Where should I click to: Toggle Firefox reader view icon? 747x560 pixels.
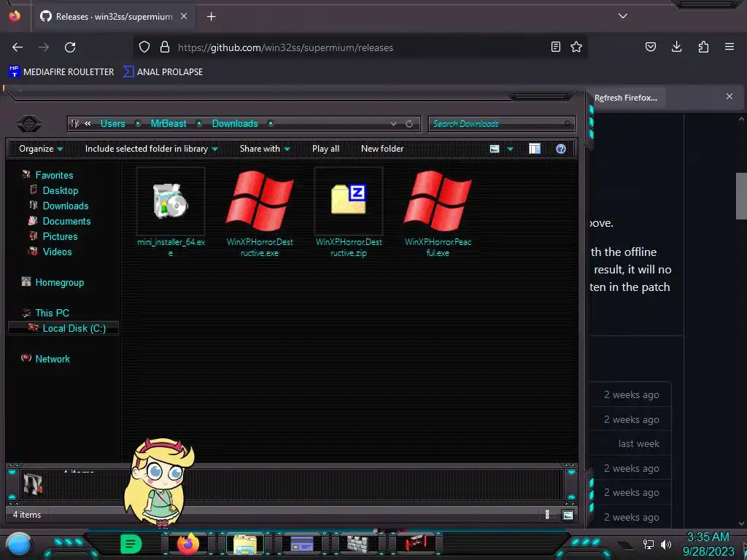[555, 47]
